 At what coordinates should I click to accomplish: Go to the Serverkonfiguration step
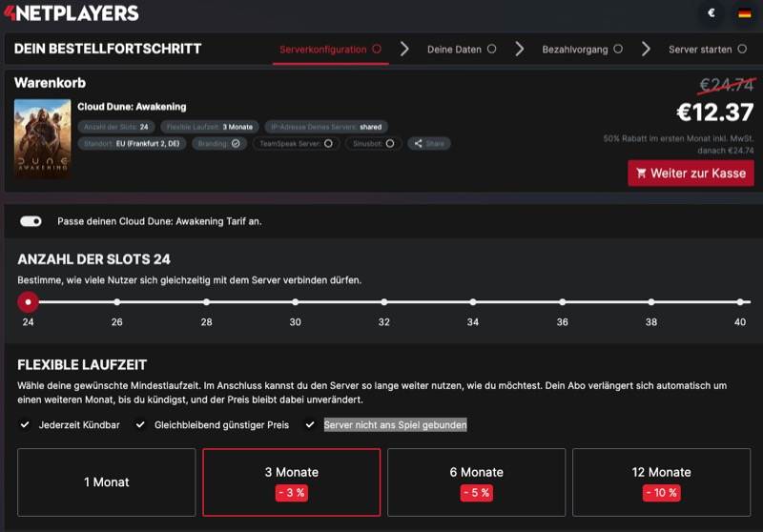pyautogui.click(x=330, y=50)
